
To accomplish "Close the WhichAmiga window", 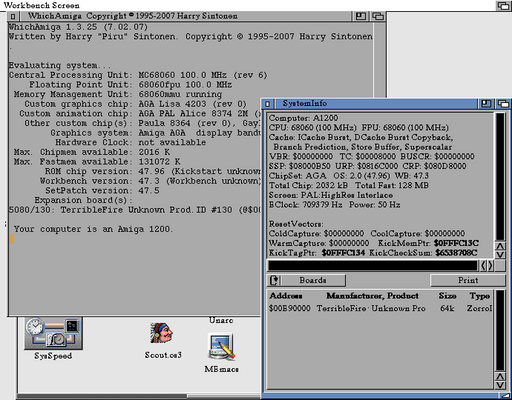I will click(x=13, y=16).
